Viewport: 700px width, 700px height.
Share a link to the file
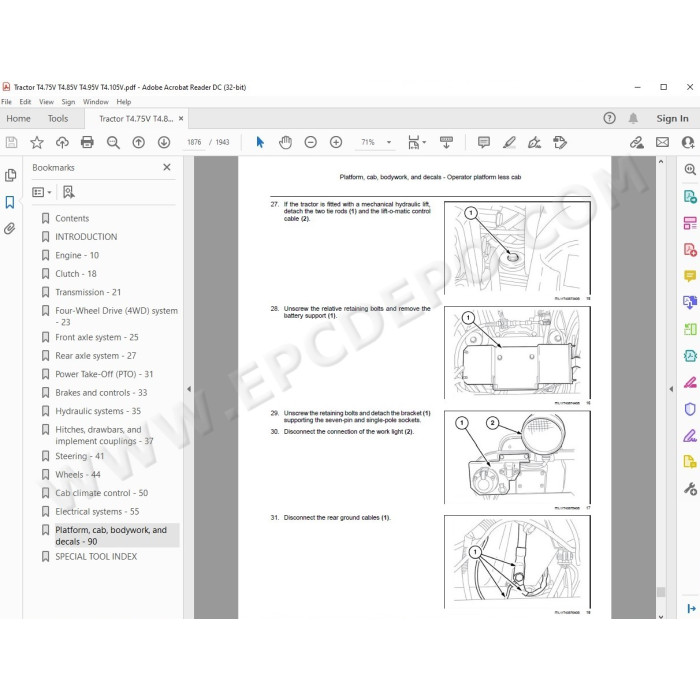pyautogui.click(x=637, y=142)
